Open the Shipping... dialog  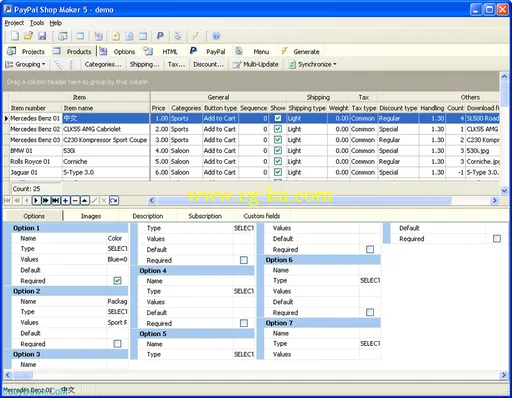point(144,64)
